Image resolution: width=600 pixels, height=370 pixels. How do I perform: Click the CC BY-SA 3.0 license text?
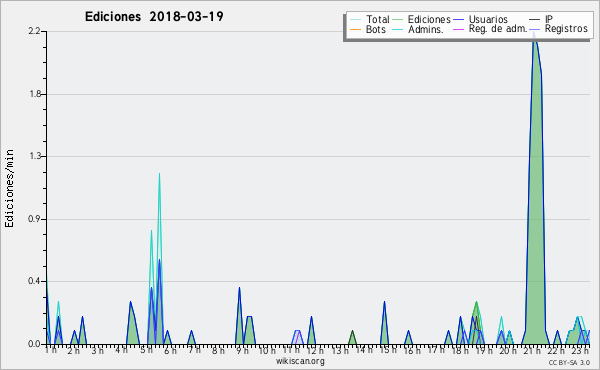(569, 362)
